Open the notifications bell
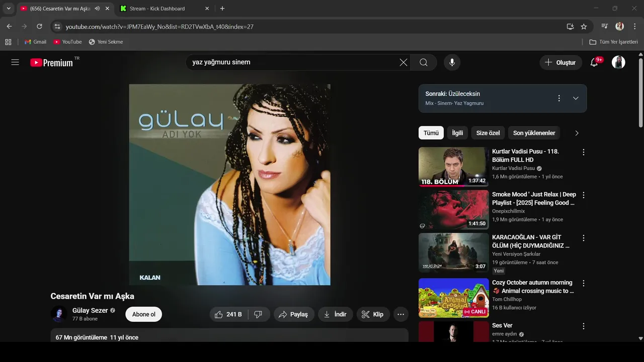 (594, 62)
